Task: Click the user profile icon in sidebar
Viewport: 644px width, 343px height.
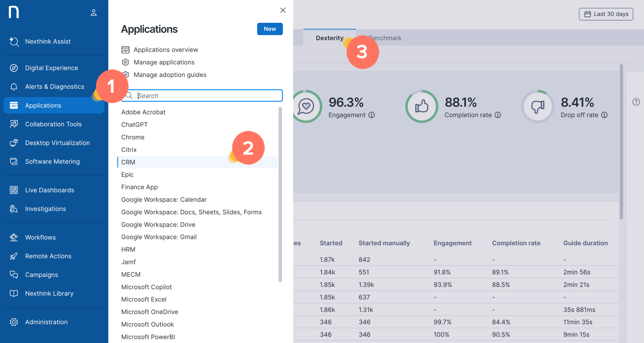Action: point(94,13)
